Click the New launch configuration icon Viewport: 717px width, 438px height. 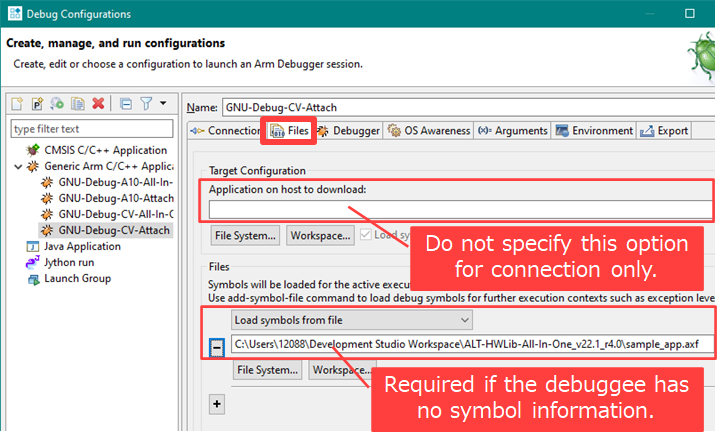[17, 103]
